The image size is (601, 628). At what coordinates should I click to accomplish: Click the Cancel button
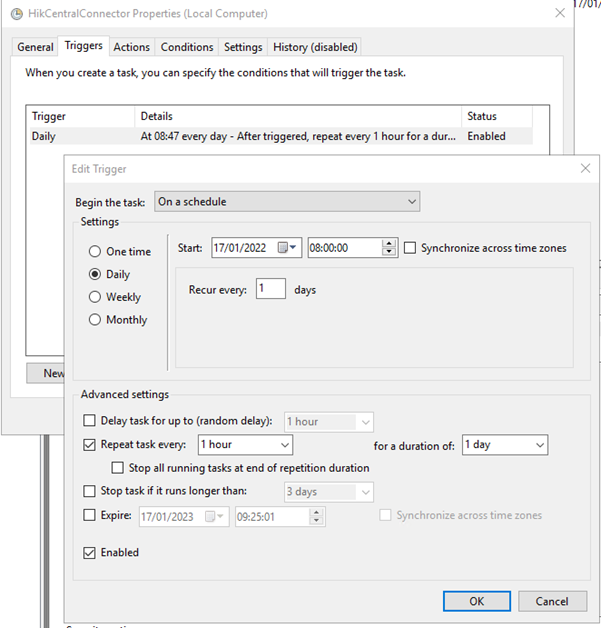pyautogui.click(x=552, y=601)
